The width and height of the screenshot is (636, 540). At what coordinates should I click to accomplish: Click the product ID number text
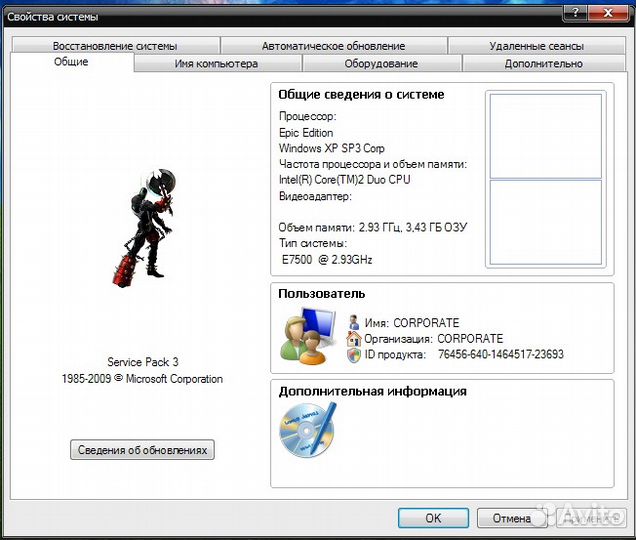coord(514,355)
